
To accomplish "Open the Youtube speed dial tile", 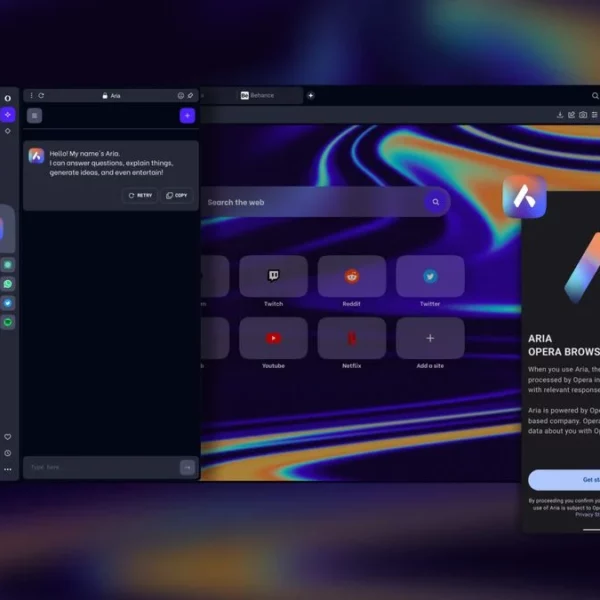I will 273,338.
